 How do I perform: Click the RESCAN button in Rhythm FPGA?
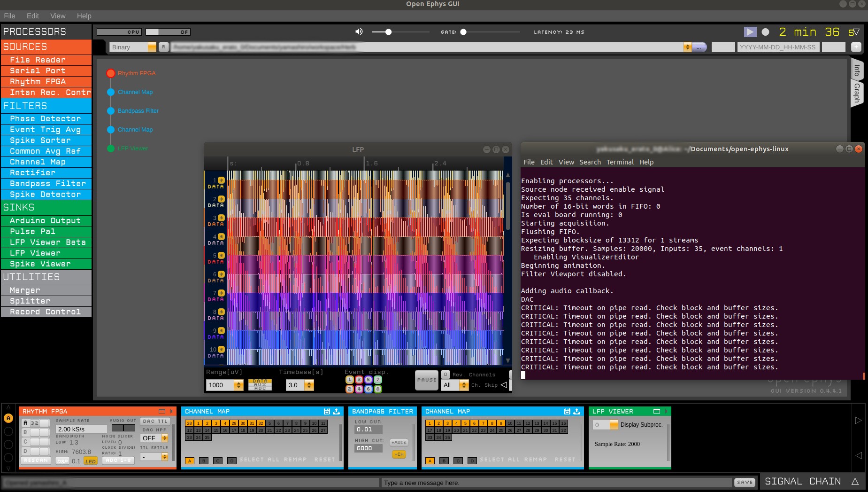coord(36,461)
